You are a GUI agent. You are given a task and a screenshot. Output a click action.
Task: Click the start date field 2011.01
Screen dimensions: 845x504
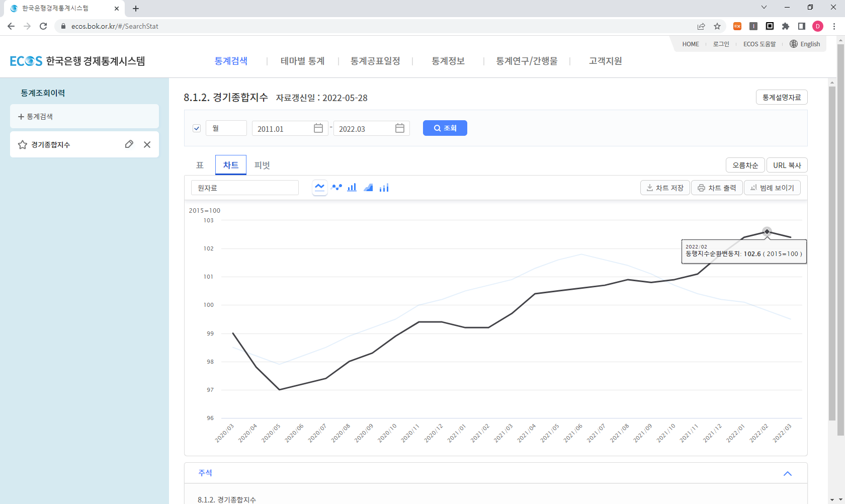point(290,128)
